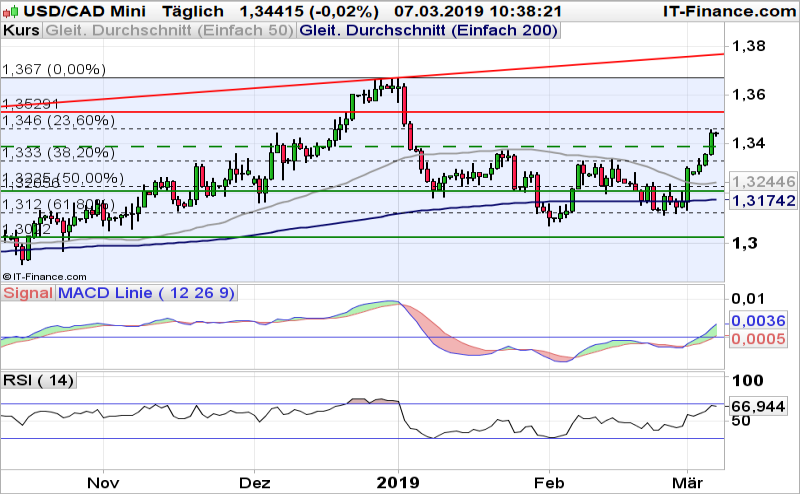Click the 0,01 MACD axis label
Viewport: 800px width, 494px height.
tap(749, 299)
